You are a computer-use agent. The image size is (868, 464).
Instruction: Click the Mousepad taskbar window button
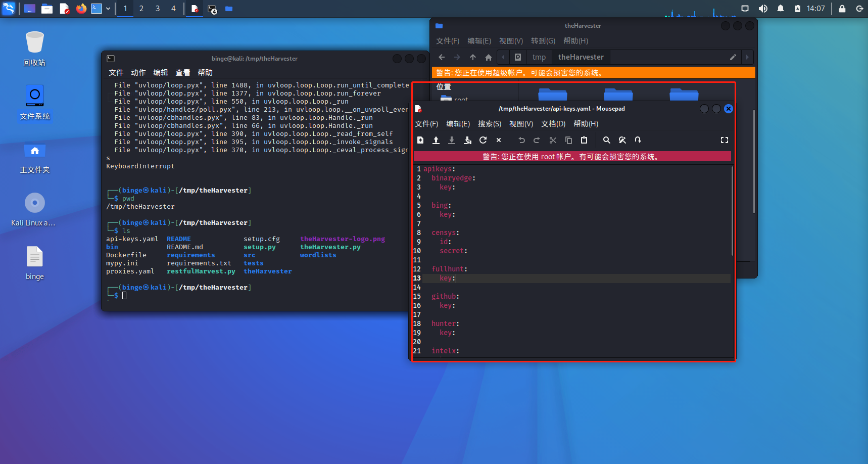pos(195,9)
